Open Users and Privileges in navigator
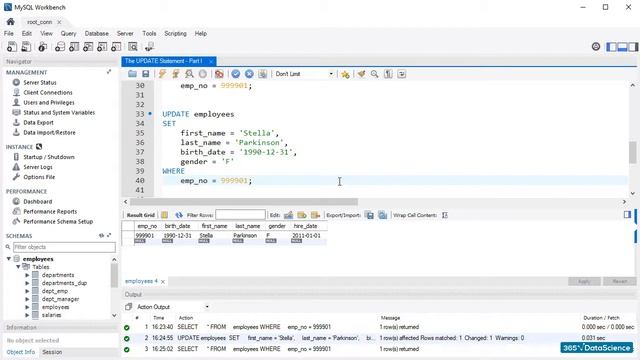Viewport: 640px width, 360px height. click(x=49, y=102)
